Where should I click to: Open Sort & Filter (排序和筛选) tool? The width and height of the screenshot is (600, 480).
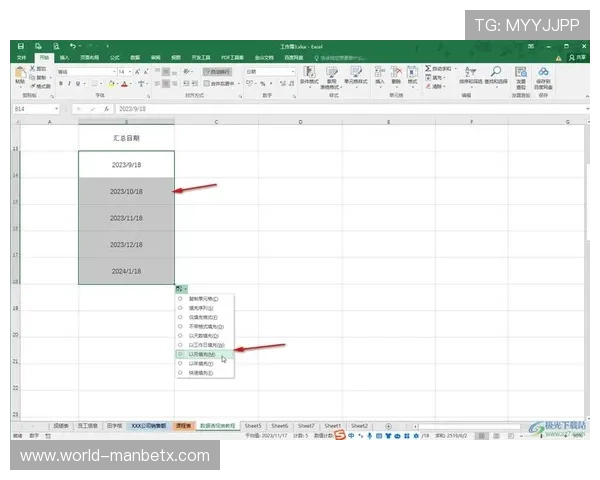pos(469,74)
